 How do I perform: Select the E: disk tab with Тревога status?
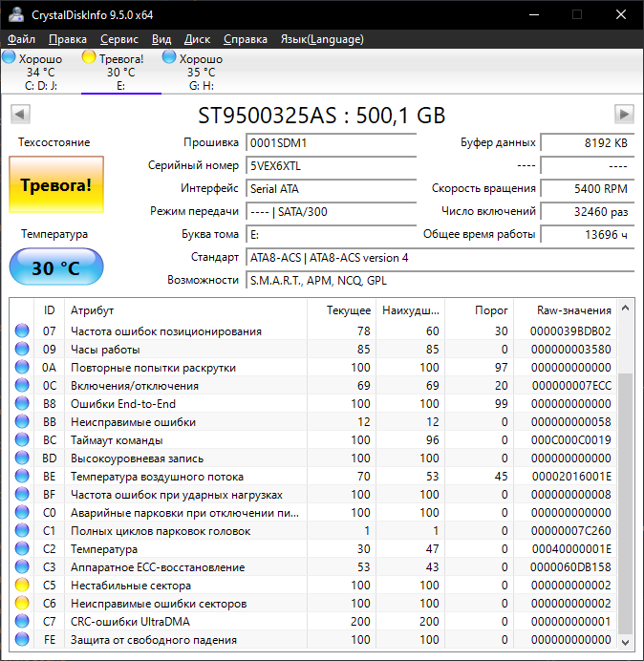pos(121,72)
